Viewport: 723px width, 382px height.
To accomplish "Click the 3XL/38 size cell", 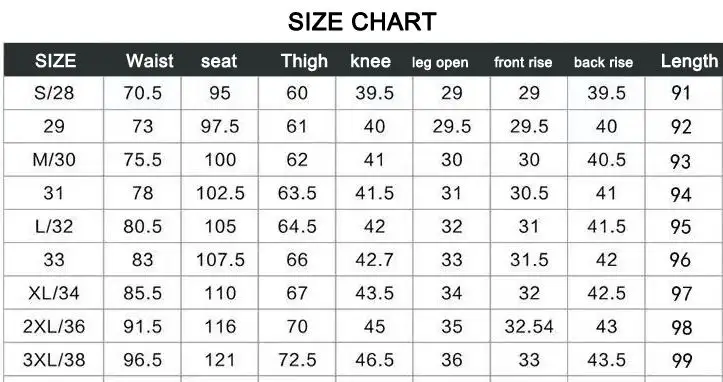I will click(x=54, y=360).
